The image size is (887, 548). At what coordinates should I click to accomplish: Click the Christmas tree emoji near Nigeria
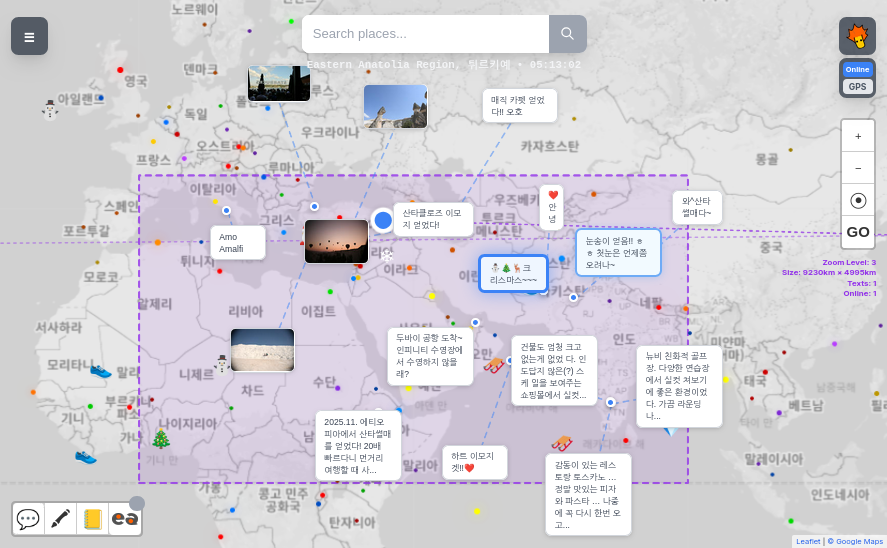click(161, 438)
